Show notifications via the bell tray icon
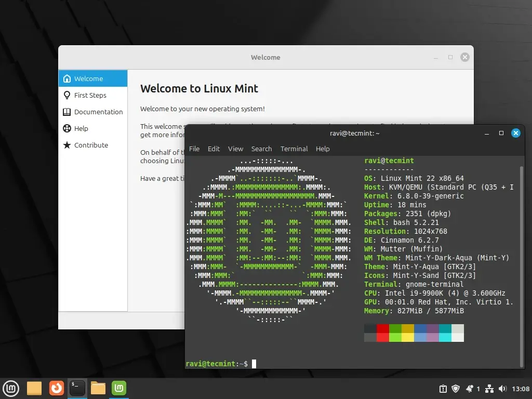 pyautogui.click(x=470, y=389)
